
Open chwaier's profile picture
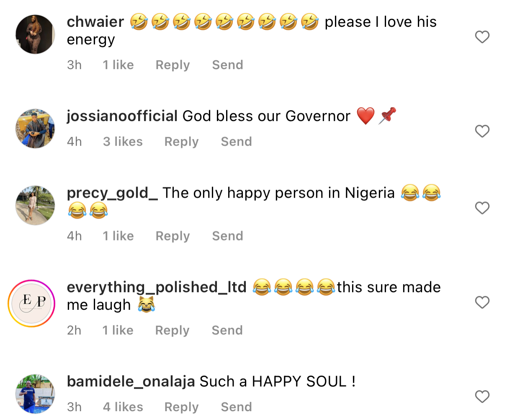pyautogui.click(x=35, y=34)
